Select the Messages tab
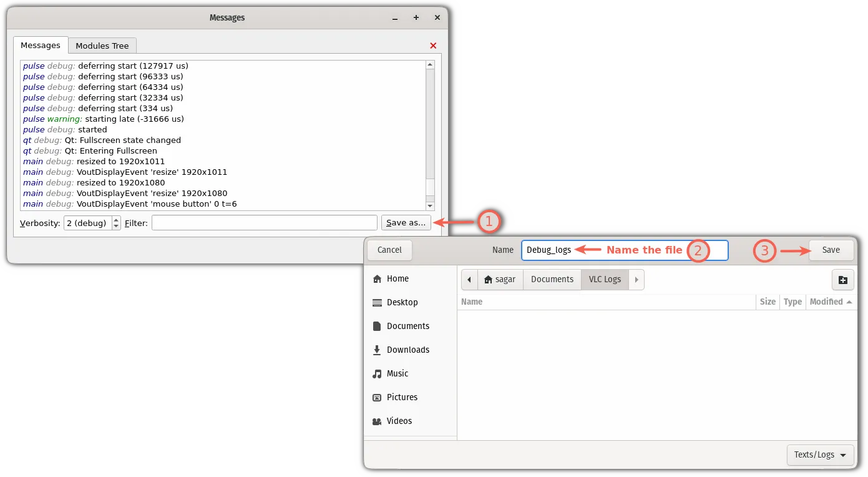868x477 pixels. 41,46
